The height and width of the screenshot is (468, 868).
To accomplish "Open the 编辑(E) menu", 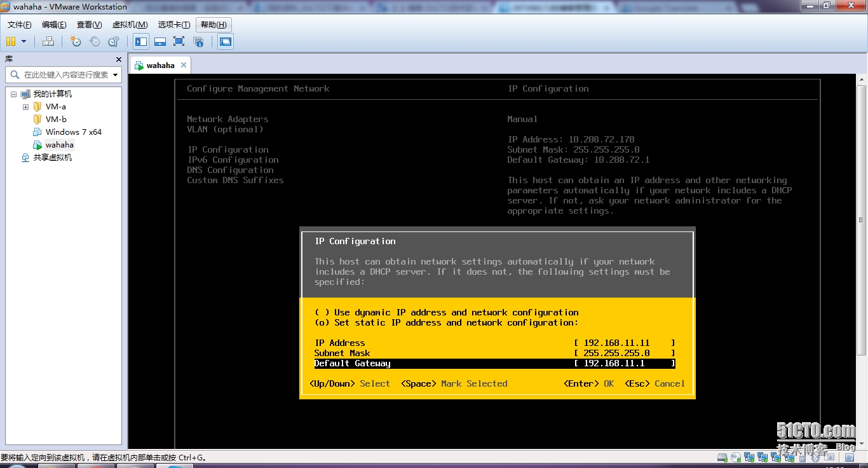I will pos(54,25).
